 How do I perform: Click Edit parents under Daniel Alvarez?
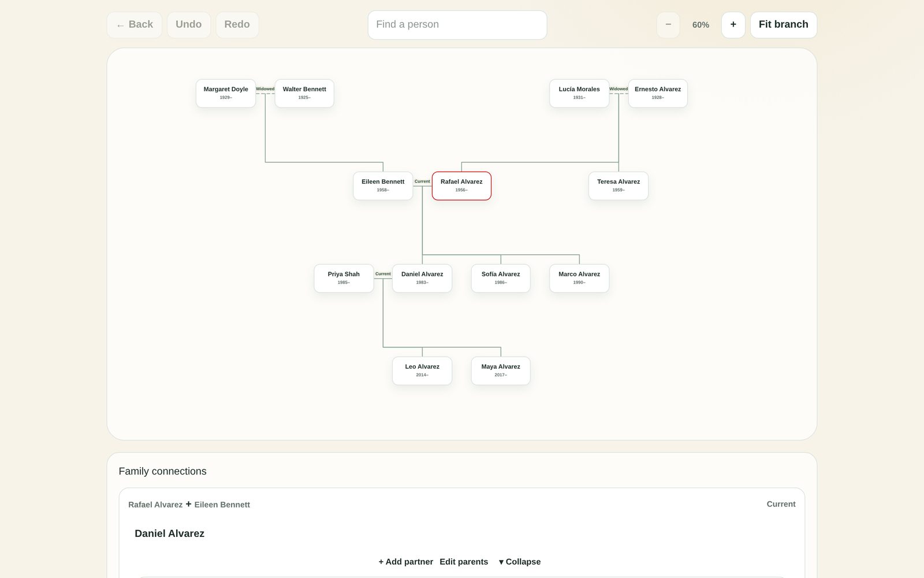click(x=464, y=562)
